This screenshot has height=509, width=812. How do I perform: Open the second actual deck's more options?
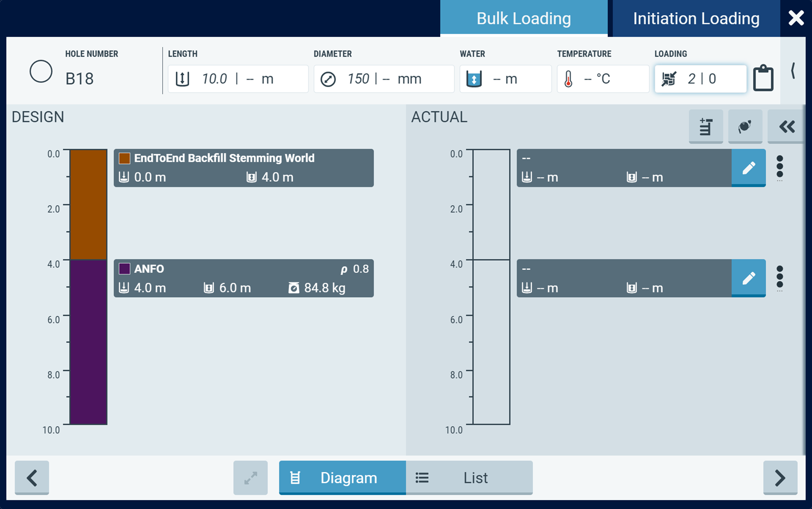coord(780,278)
